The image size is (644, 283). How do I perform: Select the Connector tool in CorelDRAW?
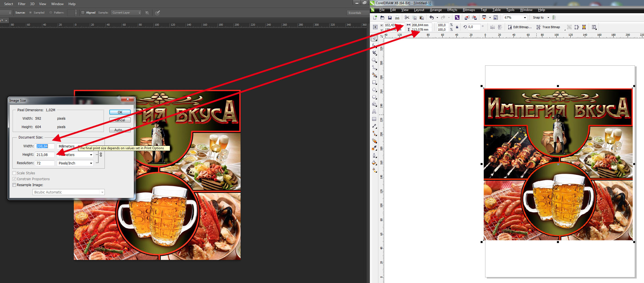pyautogui.click(x=374, y=133)
